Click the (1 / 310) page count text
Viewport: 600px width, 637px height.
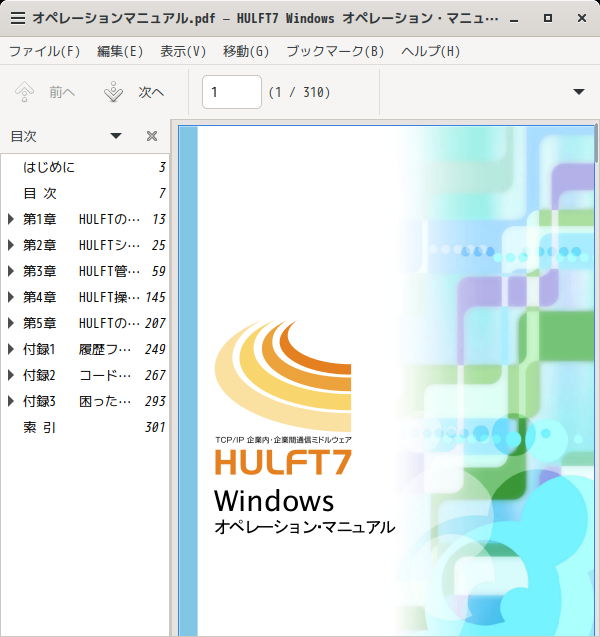299,92
